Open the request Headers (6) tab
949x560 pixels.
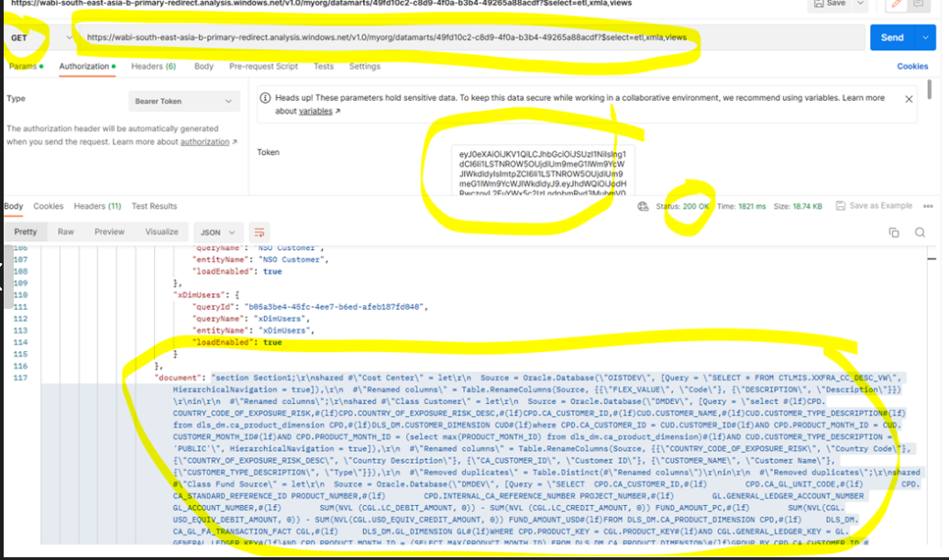coord(154,67)
